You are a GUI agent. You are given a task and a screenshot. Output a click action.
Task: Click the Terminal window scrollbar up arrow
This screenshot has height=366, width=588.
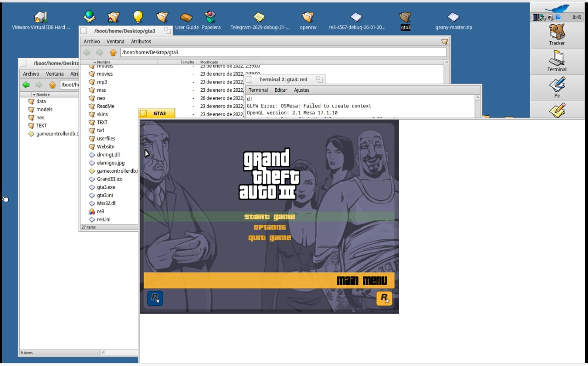pos(478,98)
